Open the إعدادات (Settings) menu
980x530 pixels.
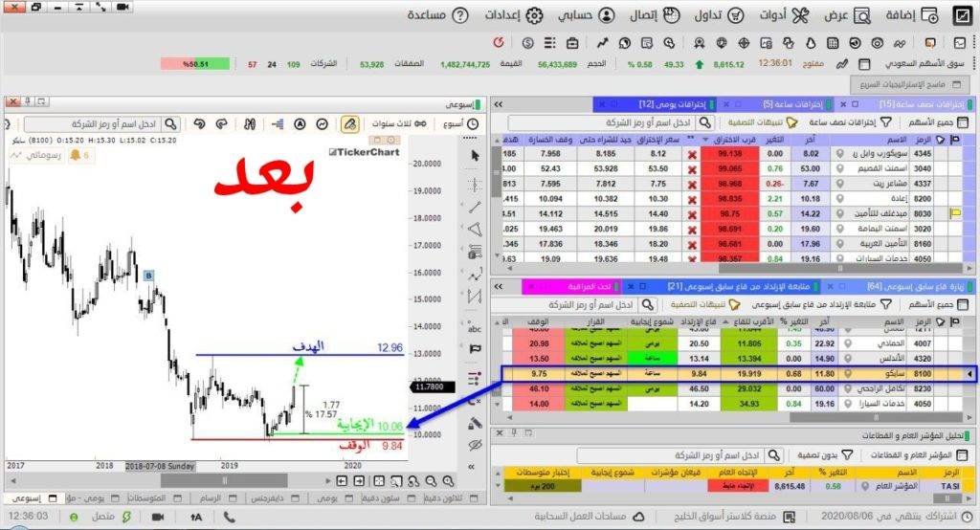click(514, 15)
